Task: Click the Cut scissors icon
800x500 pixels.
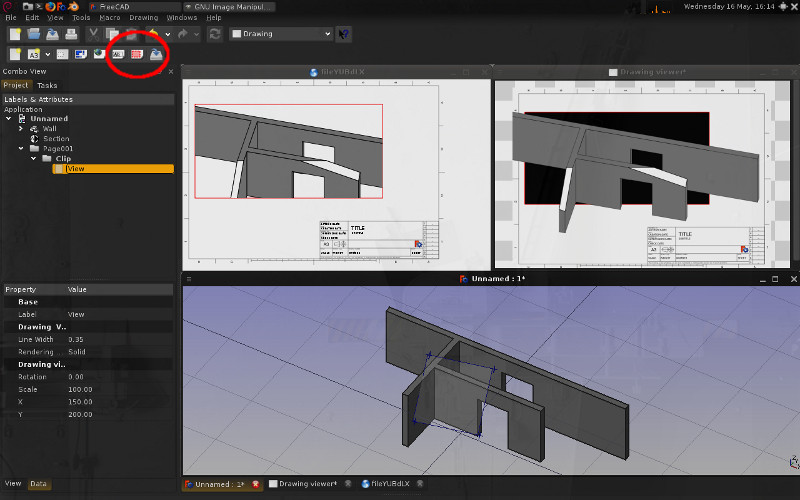Action: 93,34
